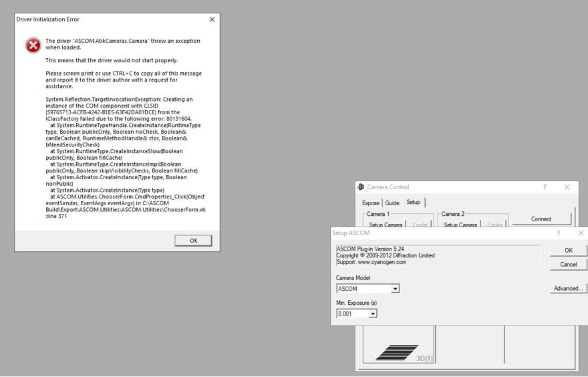Open the Camera Model dropdown
This screenshot has height=377, width=588.
tap(395, 289)
